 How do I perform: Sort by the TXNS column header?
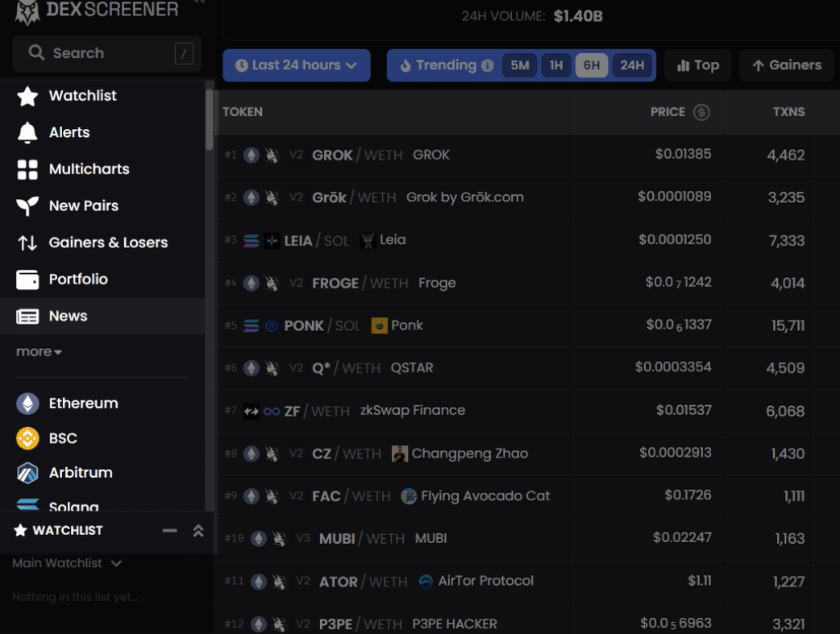tap(788, 112)
